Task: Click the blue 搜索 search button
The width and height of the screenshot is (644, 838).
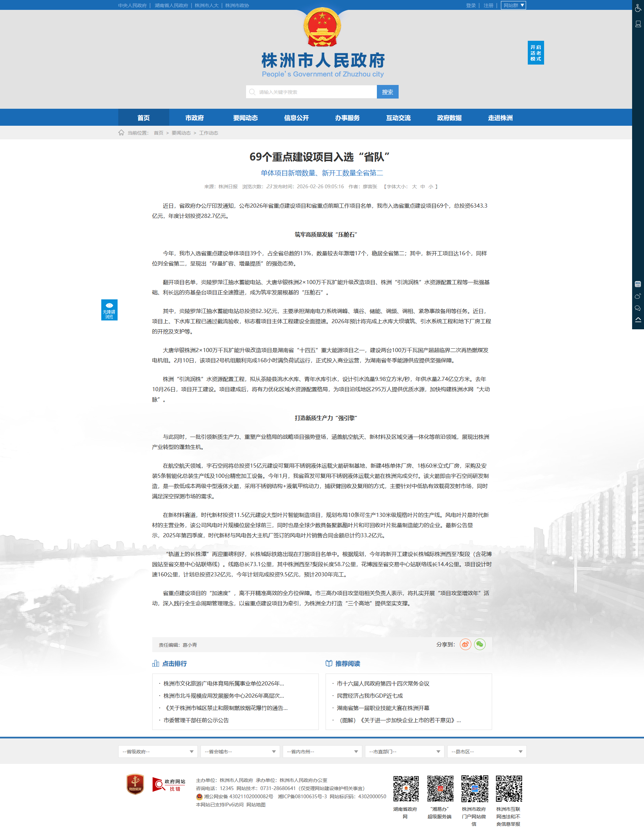Action: pyautogui.click(x=387, y=92)
